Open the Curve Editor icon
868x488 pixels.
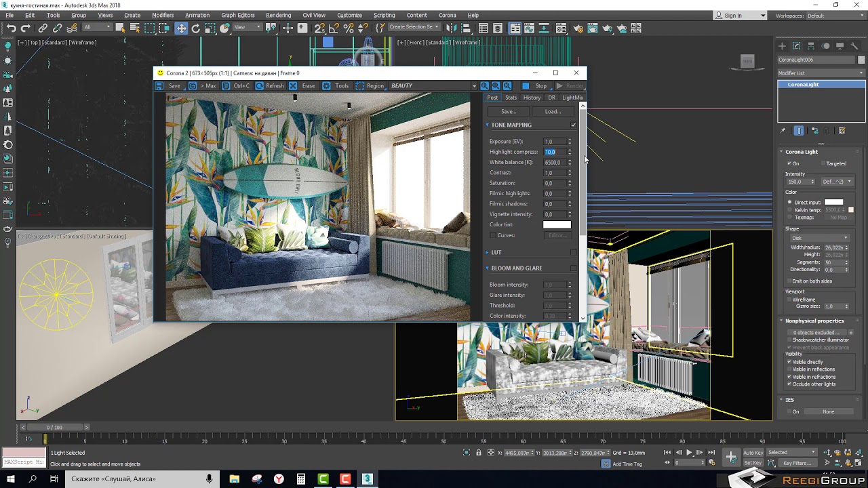(530, 28)
